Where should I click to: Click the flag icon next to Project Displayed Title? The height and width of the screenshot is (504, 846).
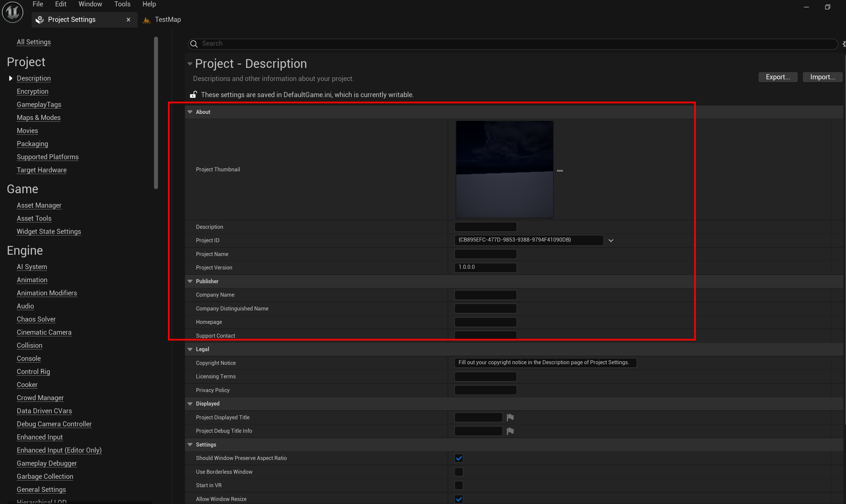coord(510,417)
